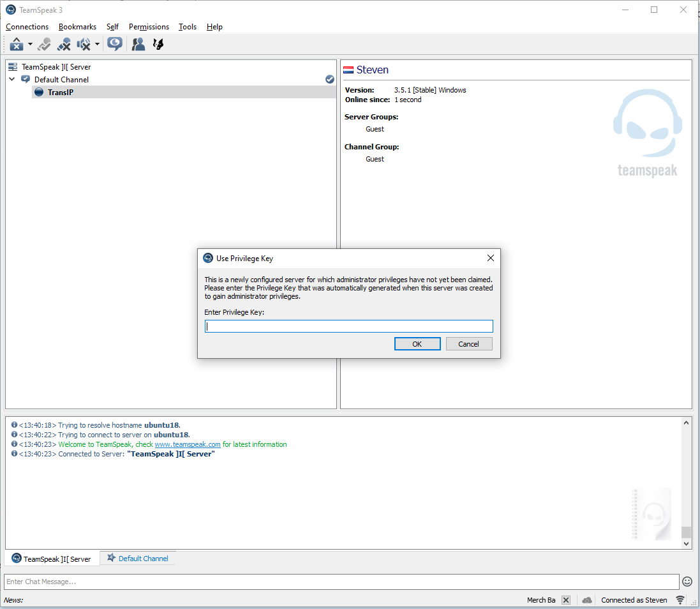Click the default channel checkmark badge icon

330,79
